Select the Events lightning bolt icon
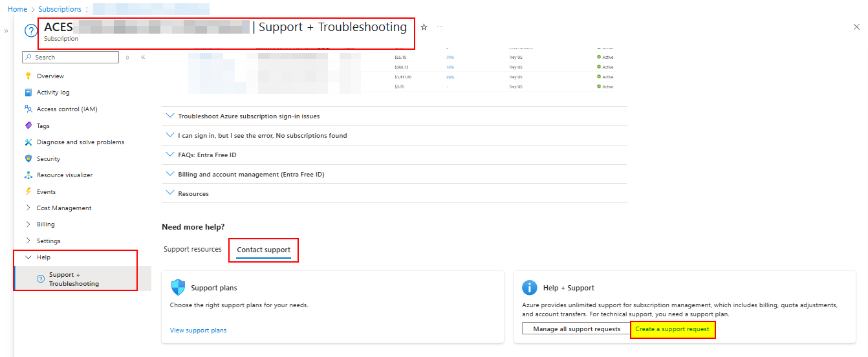 (x=28, y=191)
